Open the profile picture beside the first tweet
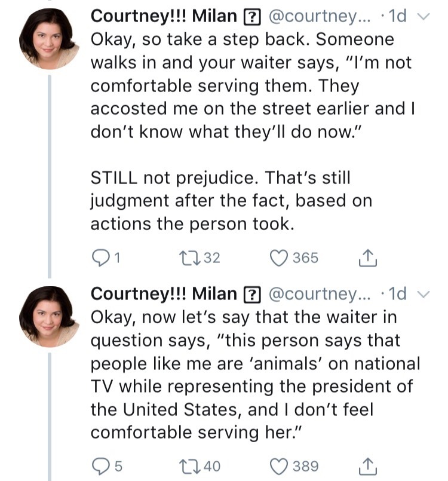Image resolution: width=448 pixels, height=481 pixels. point(48,38)
